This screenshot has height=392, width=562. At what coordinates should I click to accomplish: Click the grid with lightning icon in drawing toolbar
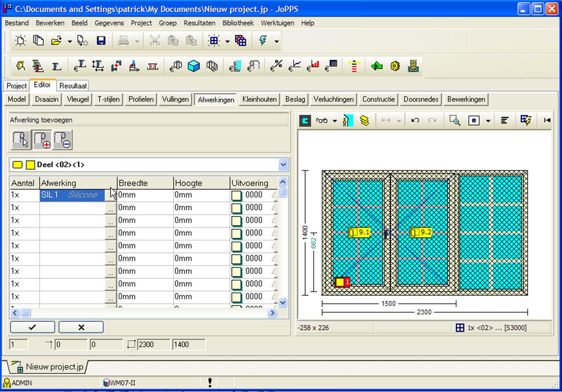(x=526, y=120)
